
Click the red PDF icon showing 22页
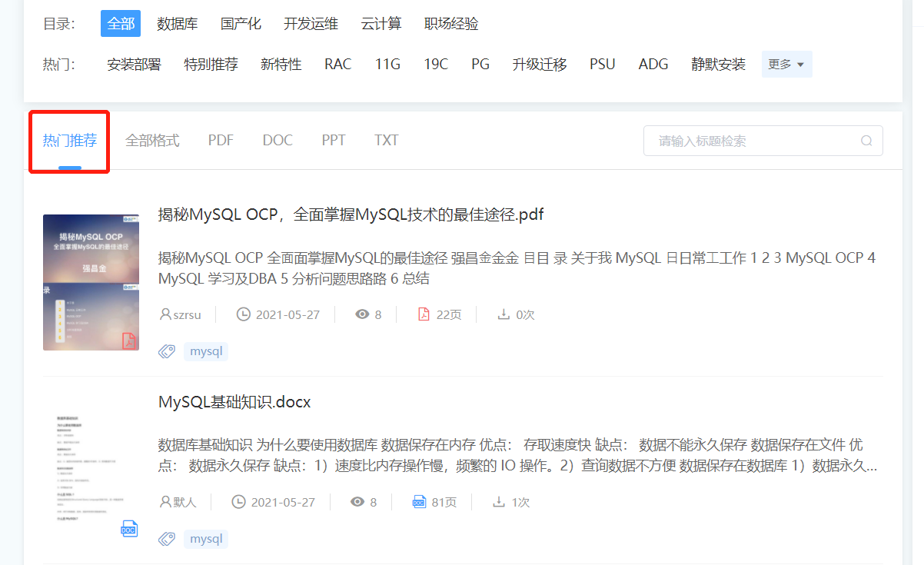(x=424, y=314)
